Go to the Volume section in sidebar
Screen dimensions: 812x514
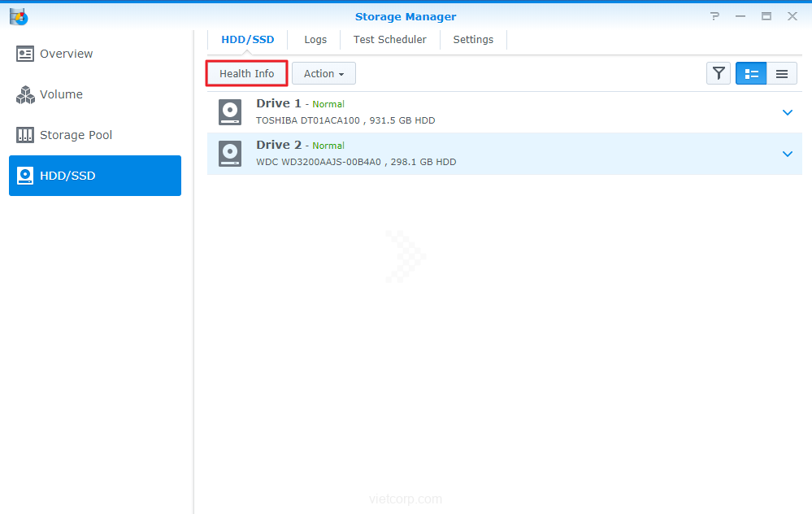(x=61, y=94)
